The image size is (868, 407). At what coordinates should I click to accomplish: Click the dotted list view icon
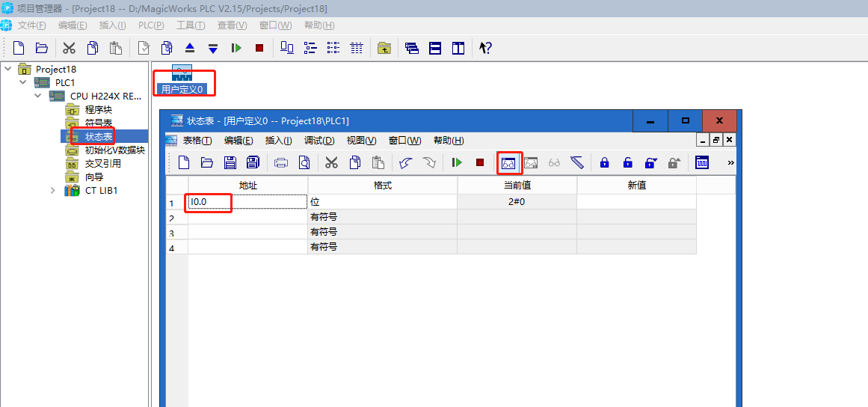click(x=333, y=48)
